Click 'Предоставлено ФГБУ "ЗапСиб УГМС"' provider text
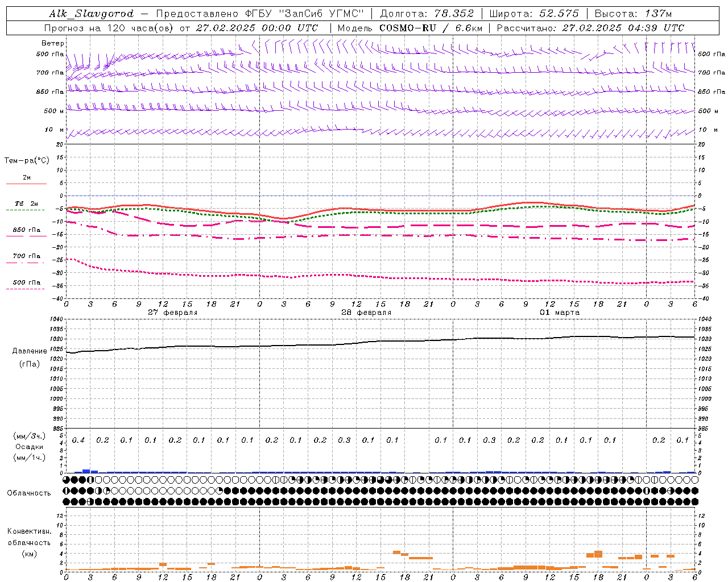This screenshot has width=728, height=582. coord(259,14)
